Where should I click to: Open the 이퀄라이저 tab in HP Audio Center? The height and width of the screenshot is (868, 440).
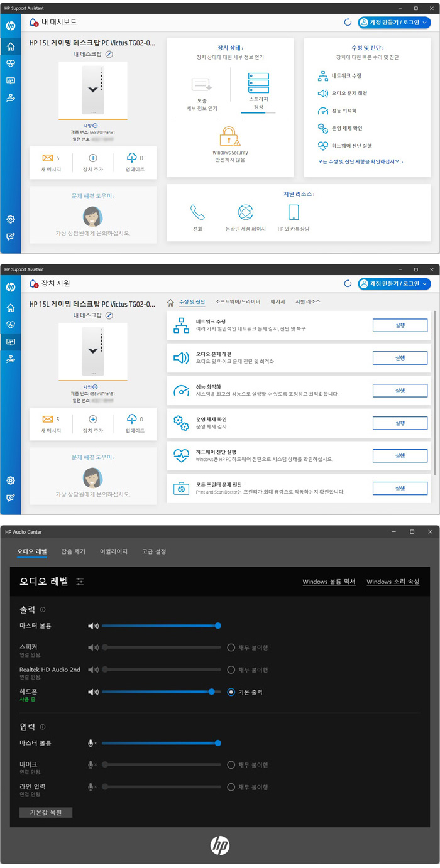pyautogui.click(x=114, y=551)
